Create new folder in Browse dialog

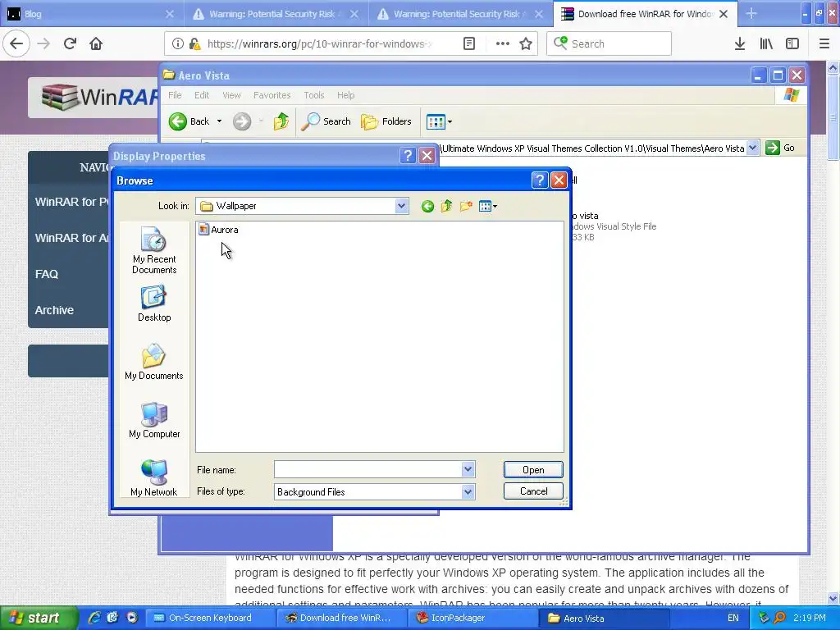(x=466, y=206)
